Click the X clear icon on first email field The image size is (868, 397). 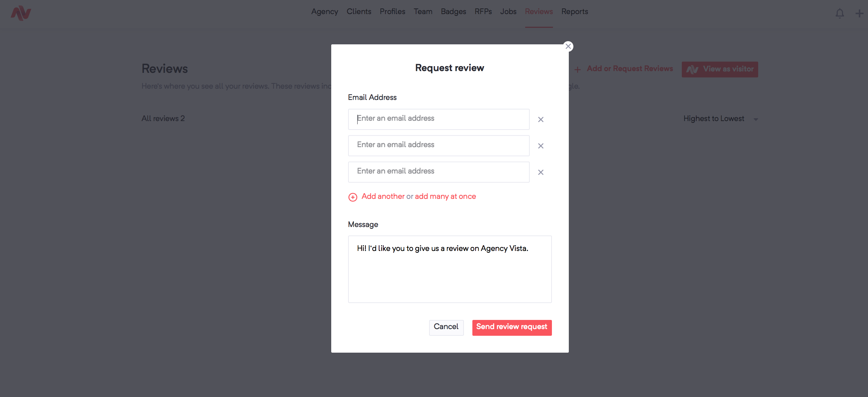pyautogui.click(x=541, y=119)
